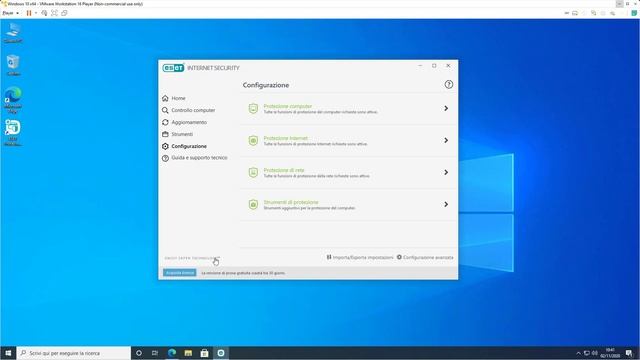Click VMware send Ctrl+Alt+Del icon
The width and height of the screenshot is (640, 360).
(44, 13)
